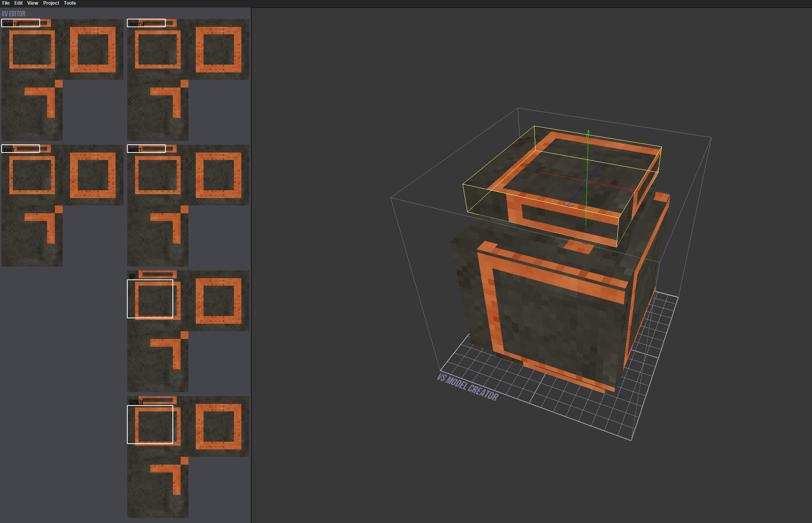Click the UV Editor panel heading
Viewport: 812px width, 523px height.
click(13, 14)
